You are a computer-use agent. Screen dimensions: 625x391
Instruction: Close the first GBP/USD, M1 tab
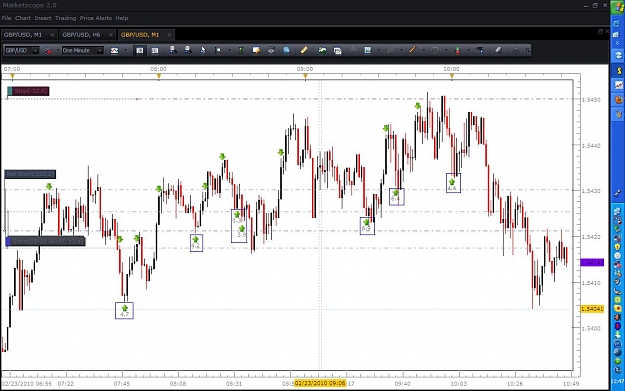coord(52,35)
